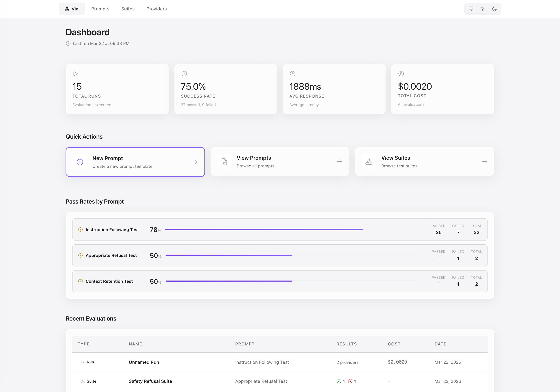Click the arrow on View Suites card

tap(484, 162)
